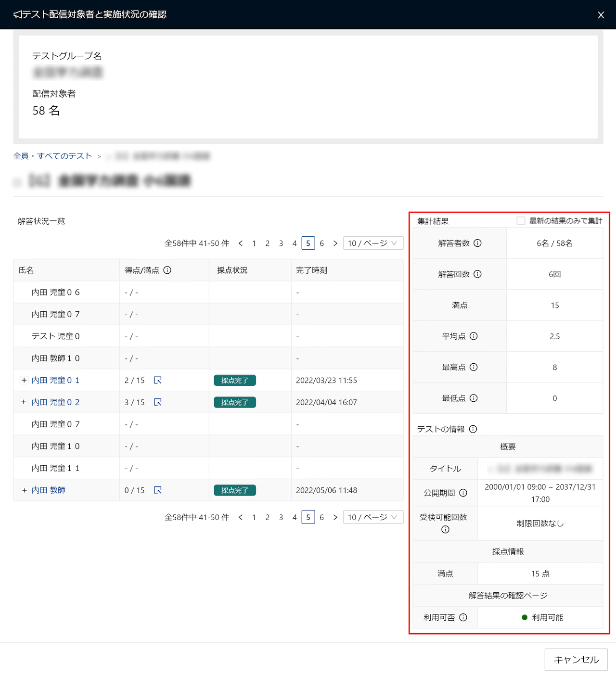
Task: Go to page 1 in bottom pagination
Action: pyautogui.click(x=254, y=517)
